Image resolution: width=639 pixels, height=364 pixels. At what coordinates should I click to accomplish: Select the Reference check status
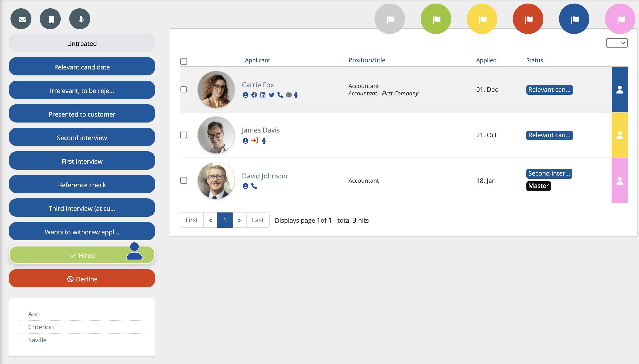82,185
